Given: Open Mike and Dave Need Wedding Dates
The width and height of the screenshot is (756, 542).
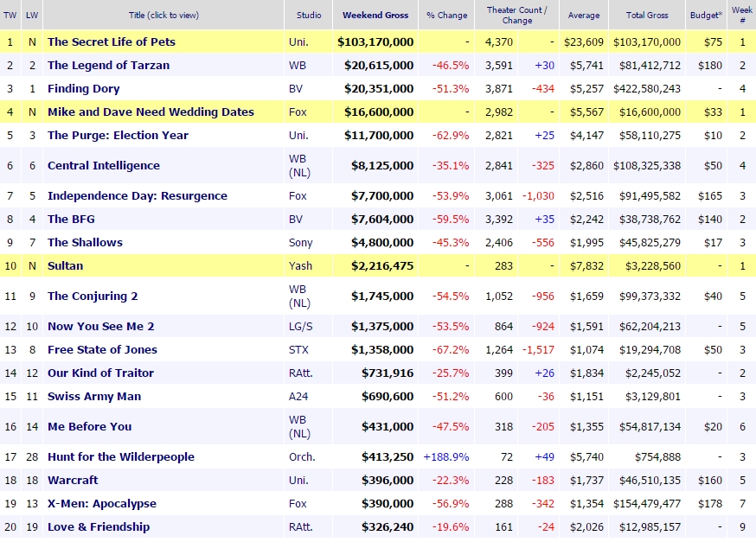Looking at the screenshot, I should tap(151, 112).
